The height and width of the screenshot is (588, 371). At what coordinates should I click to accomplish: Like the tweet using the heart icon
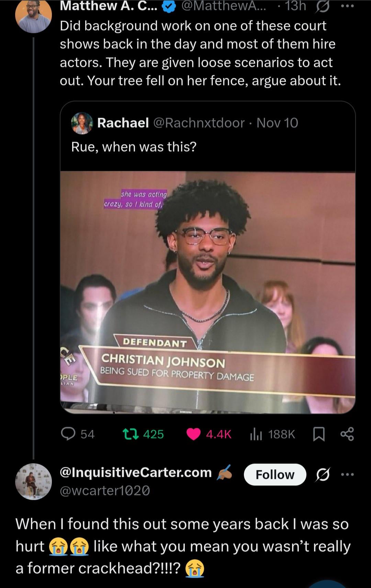193,434
